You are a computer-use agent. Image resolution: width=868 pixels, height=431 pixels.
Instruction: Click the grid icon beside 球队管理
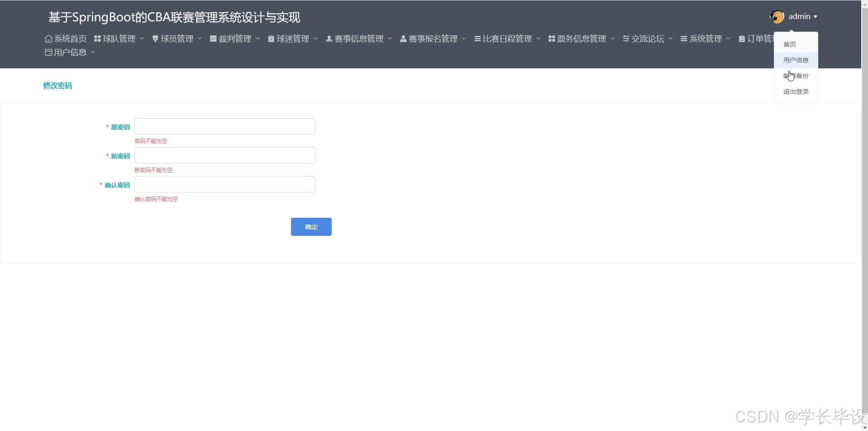pyautogui.click(x=97, y=39)
